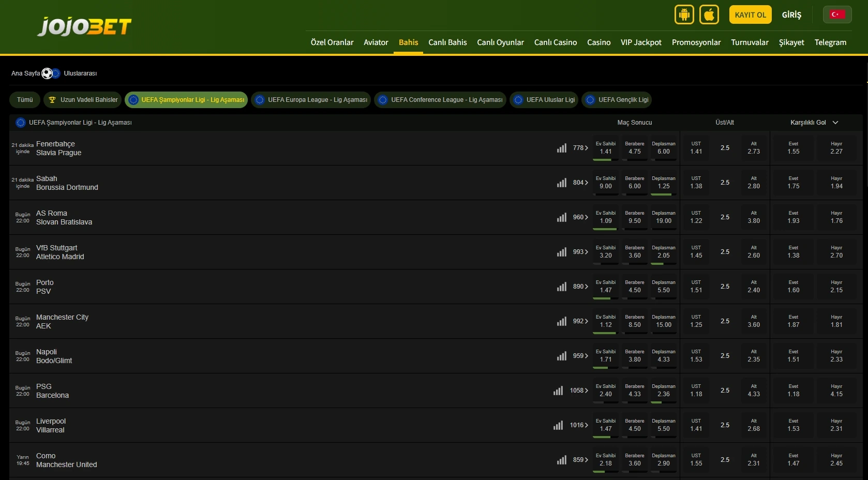868x480 pixels.
Task: Click the KAYIT OL button
Action: (750, 14)
